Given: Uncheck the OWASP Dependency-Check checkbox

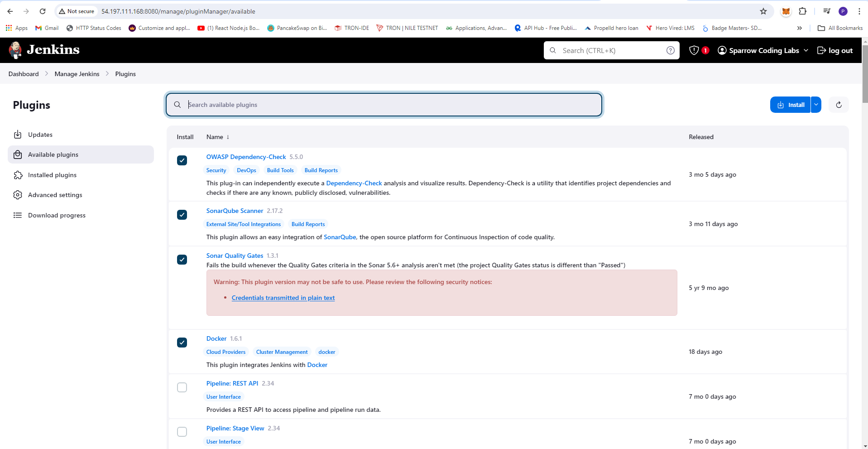Looking at the screenshot, I should (182, 160).
